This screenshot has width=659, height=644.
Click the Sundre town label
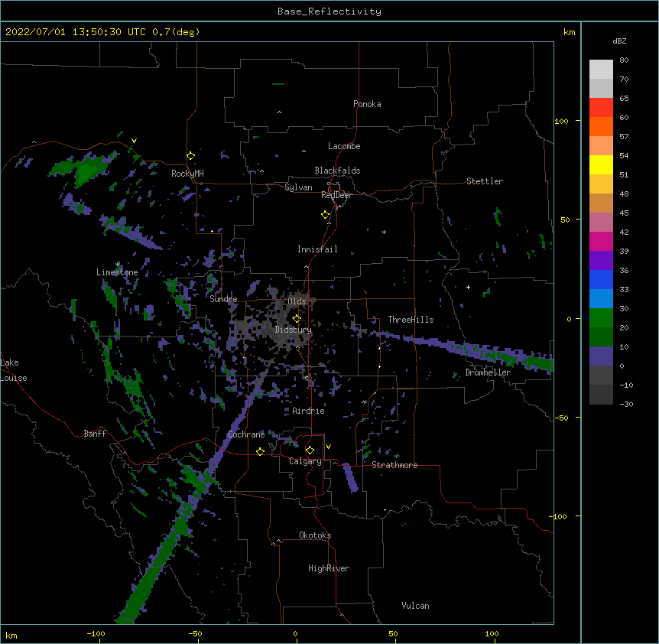pos(223,299)
